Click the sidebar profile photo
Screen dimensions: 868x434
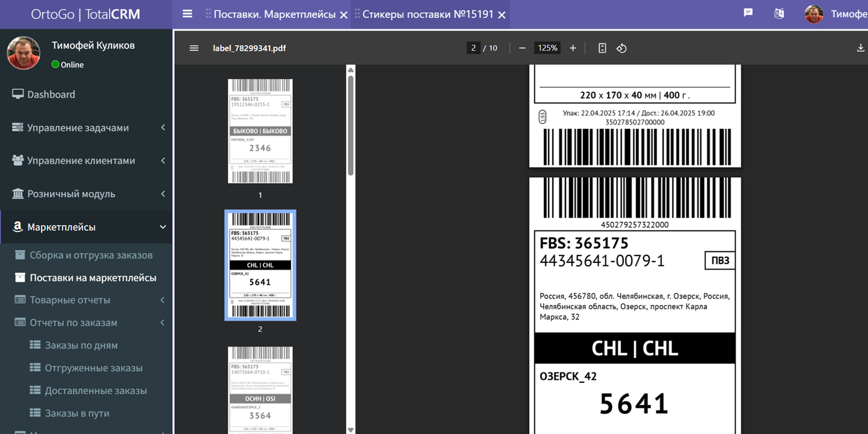[x=24, y=53]
